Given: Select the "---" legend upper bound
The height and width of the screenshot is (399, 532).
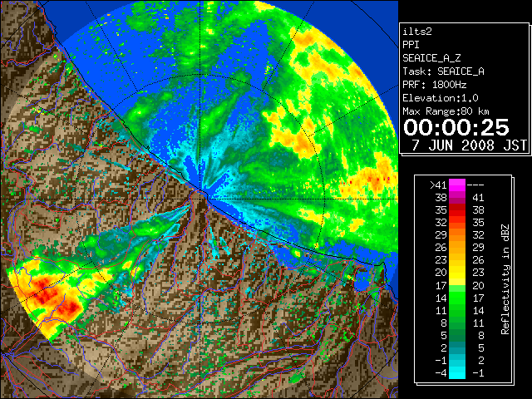Looking at the screenshot, I should click(475, 185).
